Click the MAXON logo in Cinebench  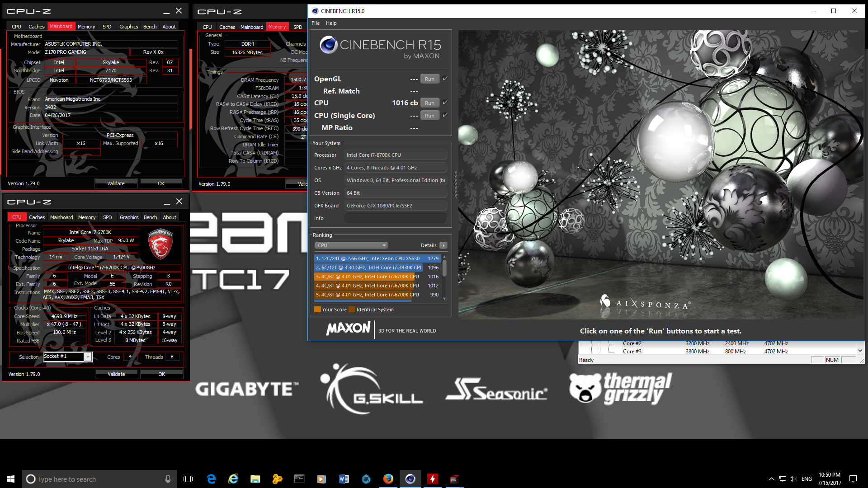click(349, 328)
